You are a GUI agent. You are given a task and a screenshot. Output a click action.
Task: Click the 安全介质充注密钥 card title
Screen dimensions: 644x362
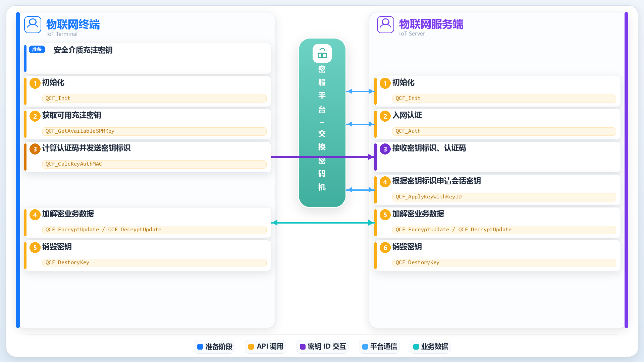pyautogui.click(x=83, y=50)
